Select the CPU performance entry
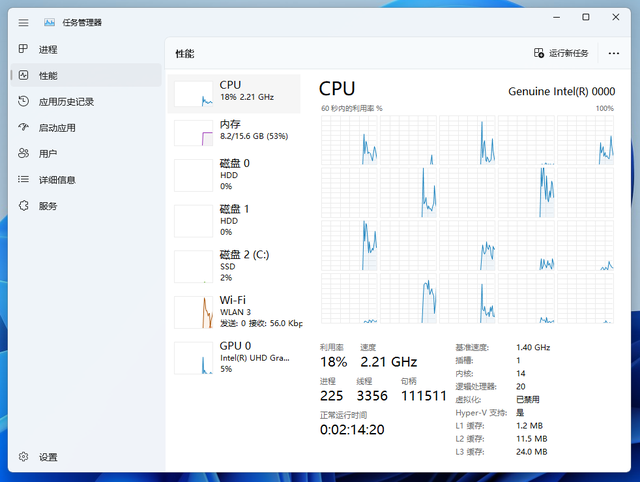The image size is (640, 482). point(234,93)
